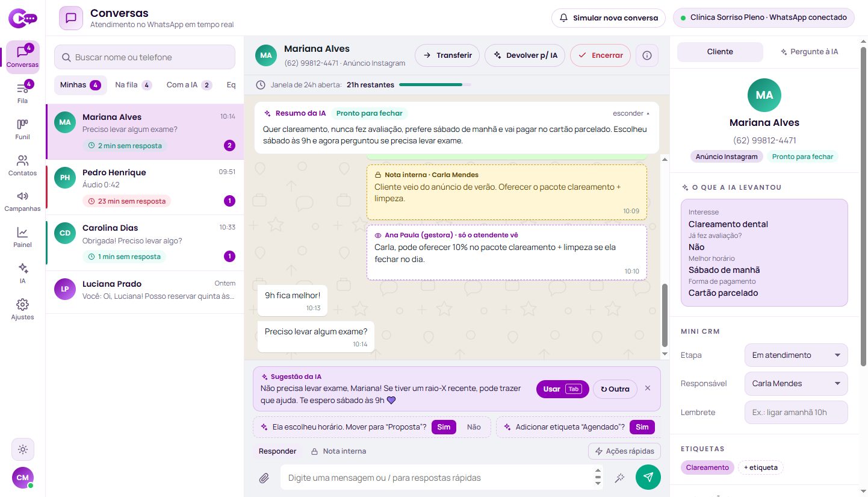
Task: Click Luciana Prado's LP avatar
Action: 65,289
